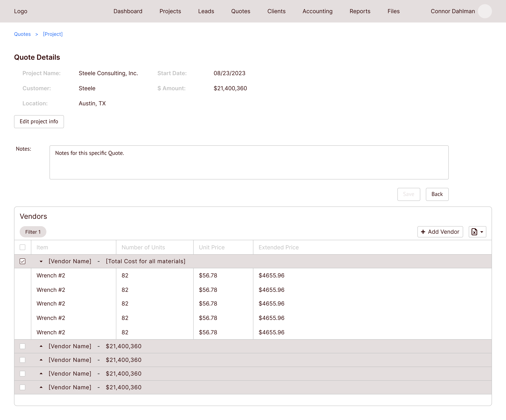Viewport: 506px width, 420px height.
Task: Click the Back button
Action: 437,194
